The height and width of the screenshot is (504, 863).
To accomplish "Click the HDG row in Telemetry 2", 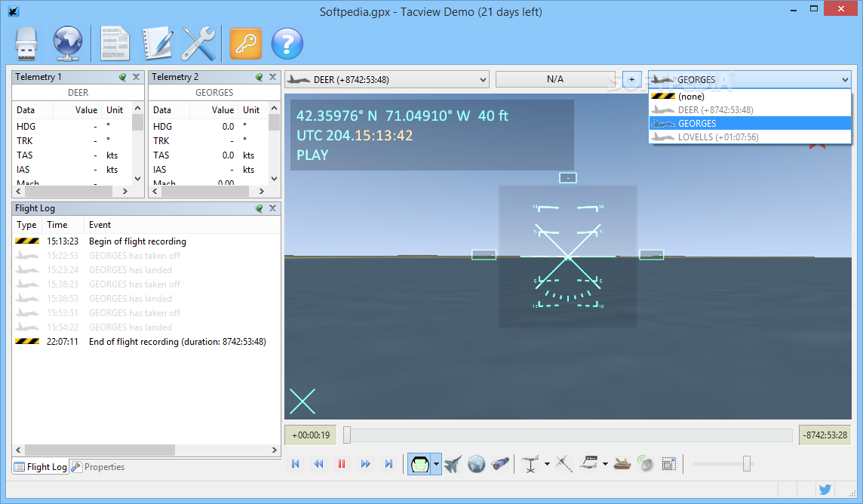I will pos(209,127).
